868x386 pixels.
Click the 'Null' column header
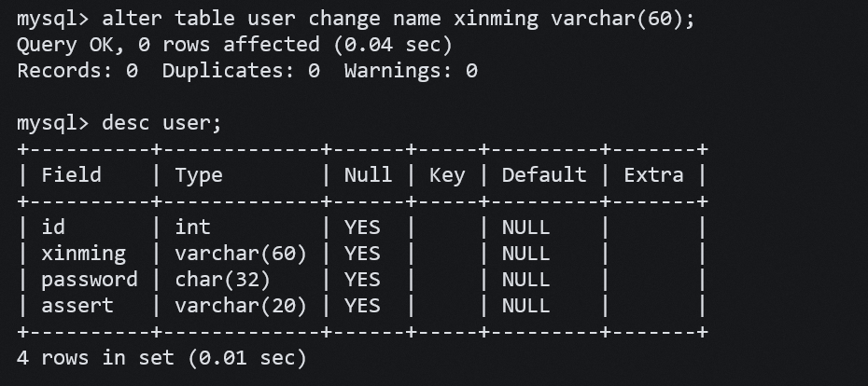click(x=368, y=175)
